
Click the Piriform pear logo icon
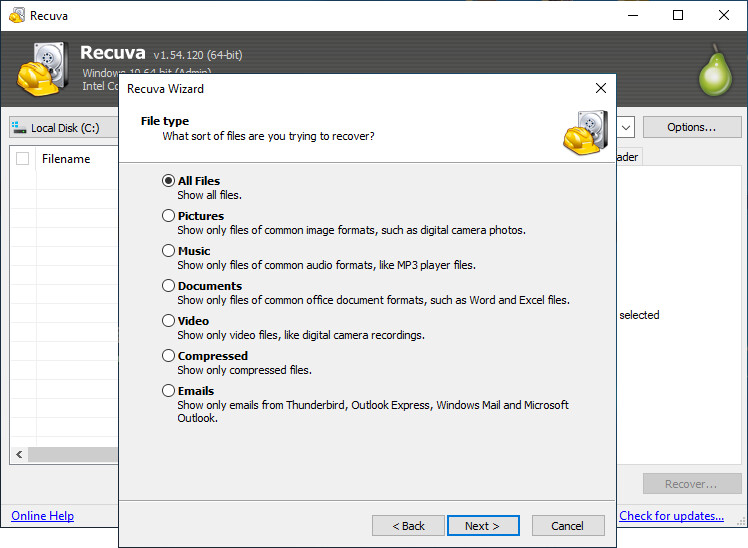[x=715, y=70]
